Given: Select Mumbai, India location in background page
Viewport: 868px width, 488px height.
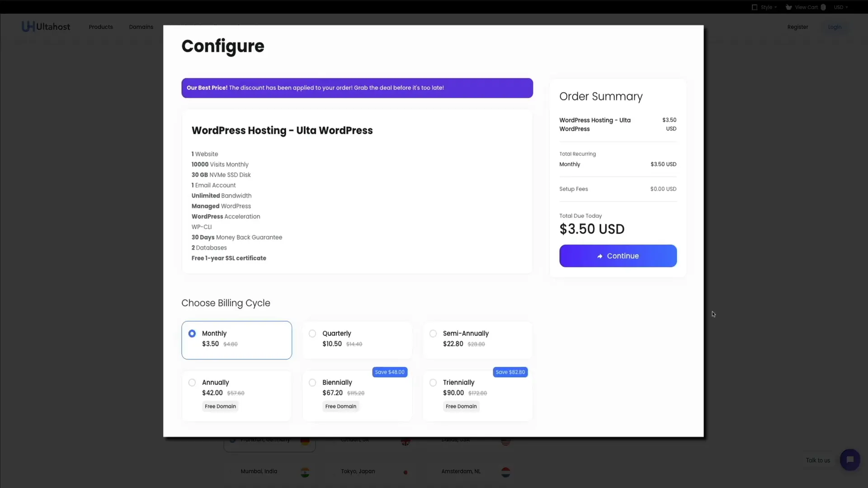Looking at the screenshot, I should (259, 471).
